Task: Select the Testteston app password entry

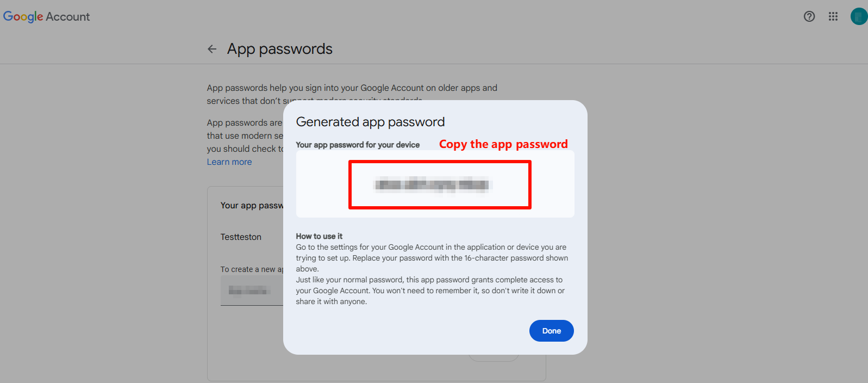Action: (241, 237)
